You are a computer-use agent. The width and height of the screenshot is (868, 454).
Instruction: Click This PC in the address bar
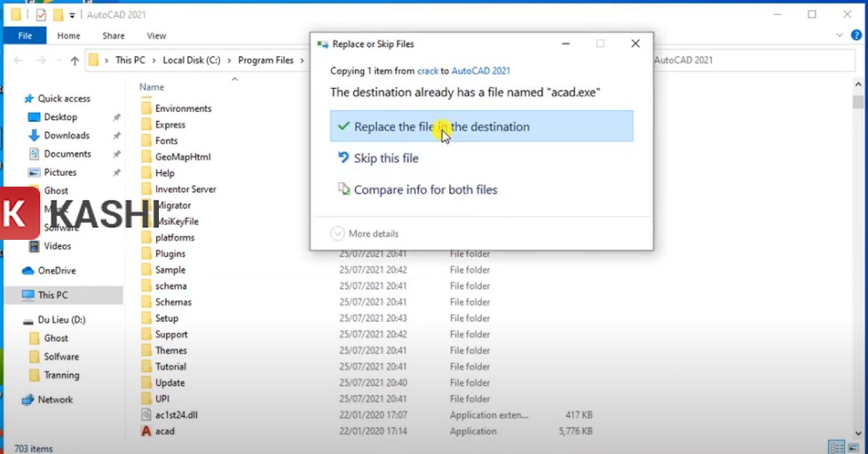[130, 60]
